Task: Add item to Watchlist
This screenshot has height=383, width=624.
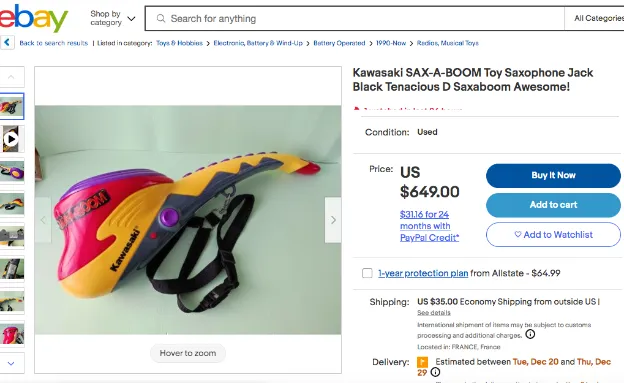Action: click(553, 234)
